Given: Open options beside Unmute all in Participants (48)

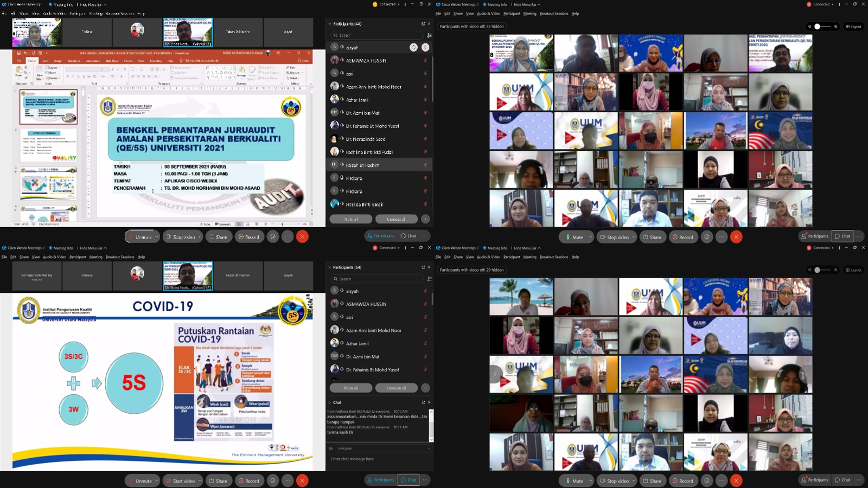Looking at the screenshot, I should [x=425, y=219].
